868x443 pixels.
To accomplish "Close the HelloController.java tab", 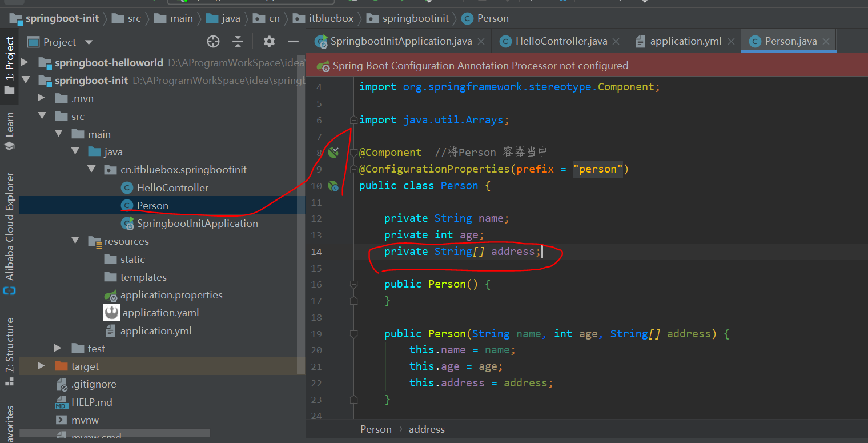I will (616, 42).
